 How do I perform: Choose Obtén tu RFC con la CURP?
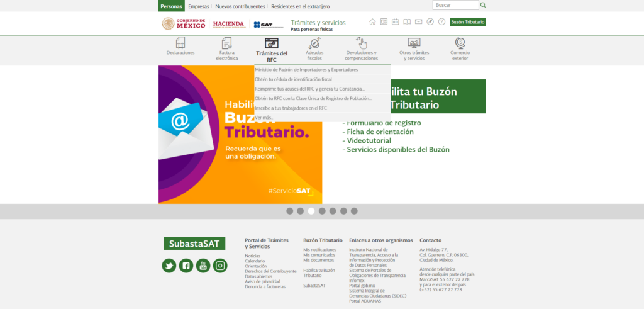323,98
